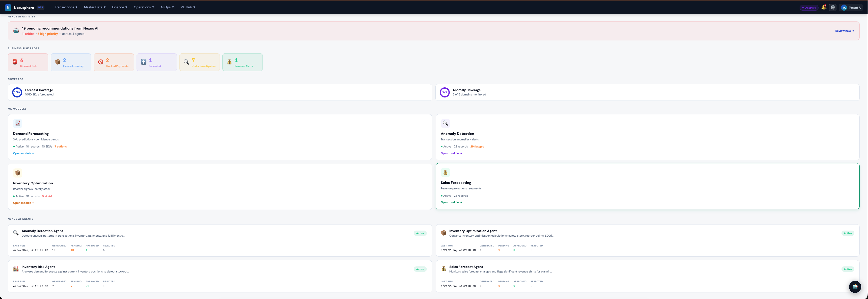868x299 pixels.
Task: Click the Review now link
Action: click(844, 31)
